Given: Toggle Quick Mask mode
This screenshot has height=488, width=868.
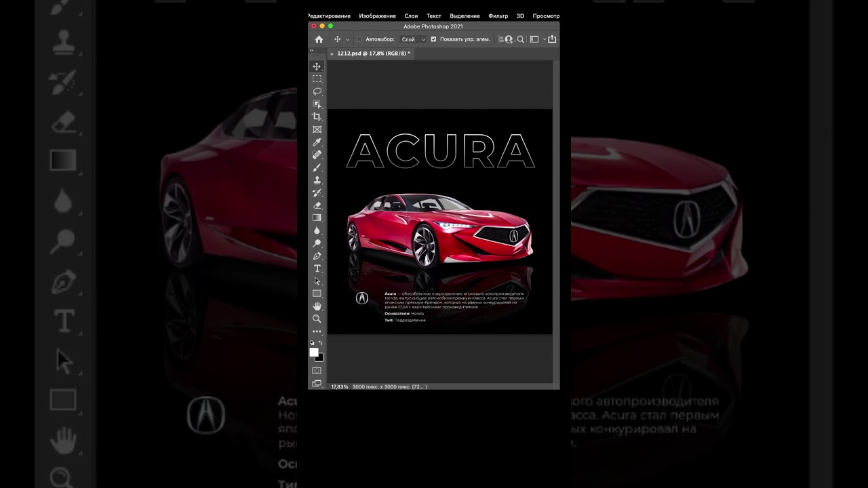Looking at the screenshot, I should (x=317, y=371).
